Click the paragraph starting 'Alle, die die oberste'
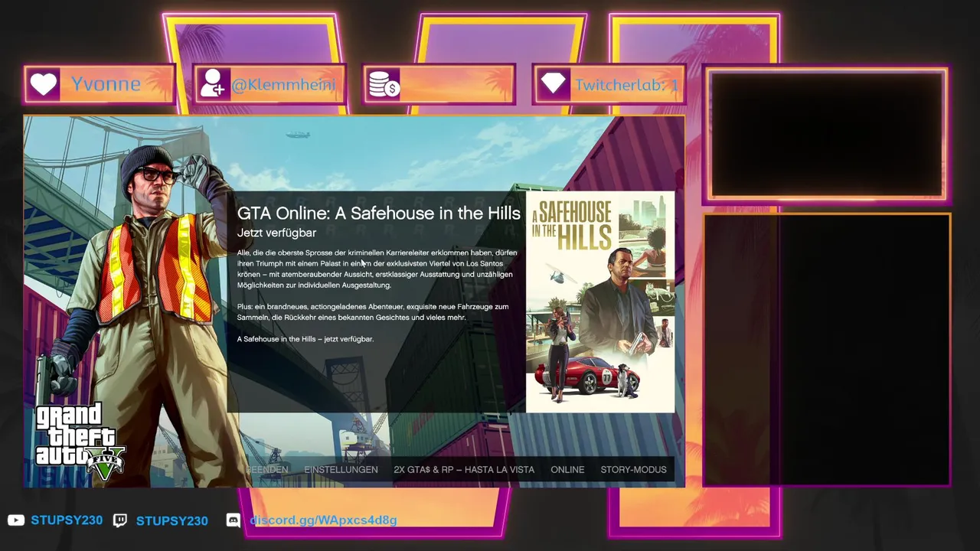Screen dimensions: 980x551 point(377,269)
